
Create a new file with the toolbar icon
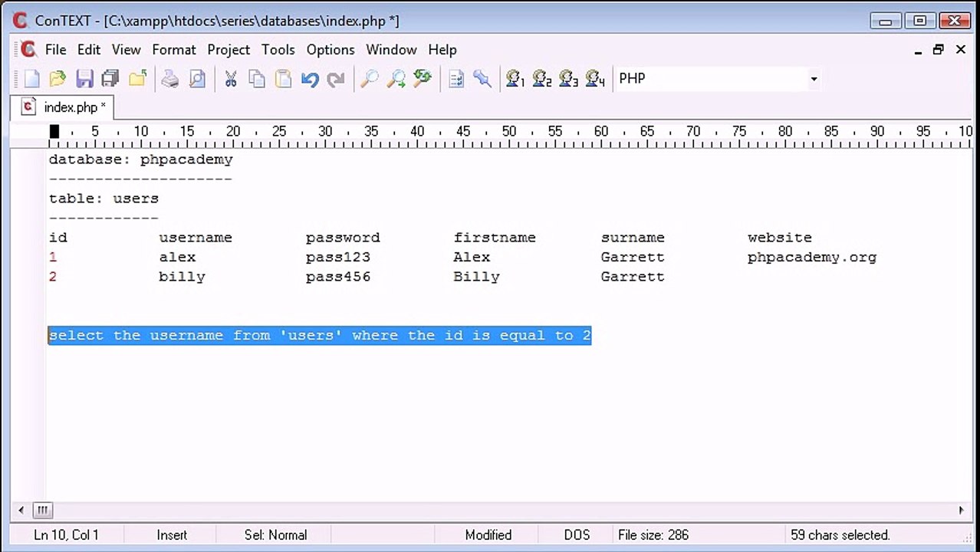pos(31,78)
